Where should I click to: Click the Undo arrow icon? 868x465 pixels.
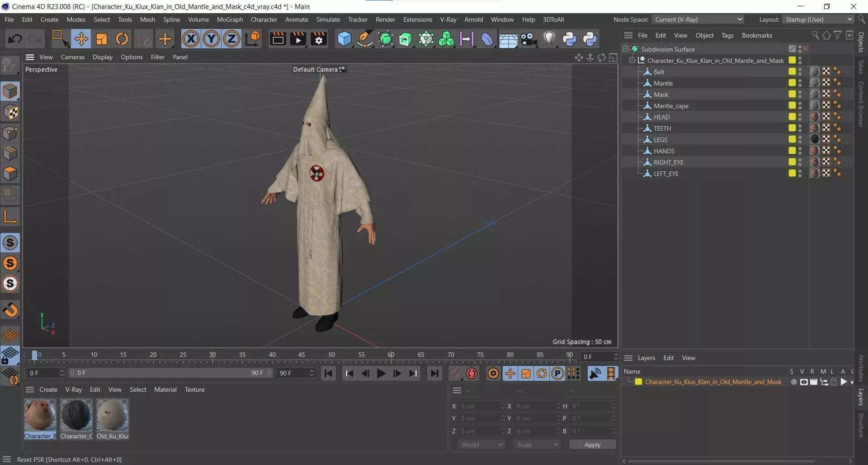(14, 39)
